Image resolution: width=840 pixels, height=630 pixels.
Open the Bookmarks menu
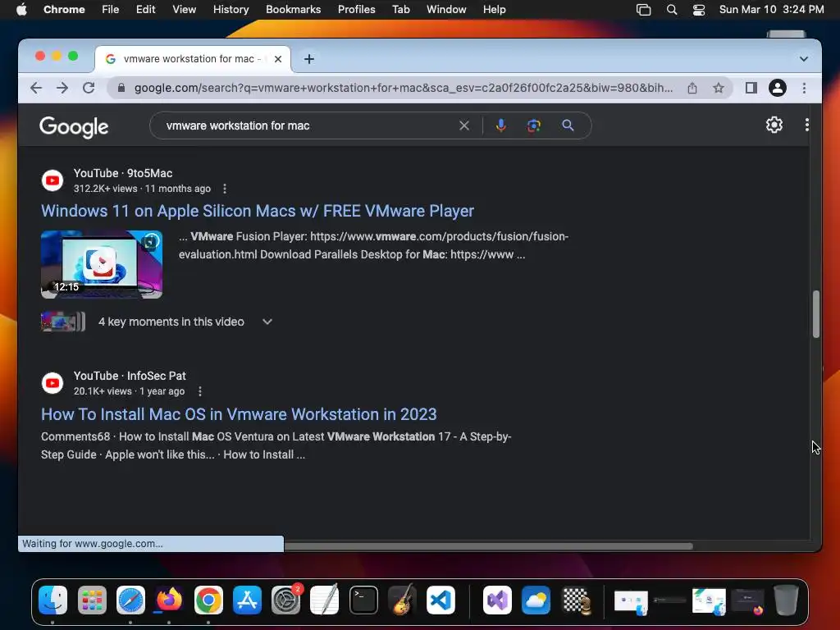pos(293,10)
